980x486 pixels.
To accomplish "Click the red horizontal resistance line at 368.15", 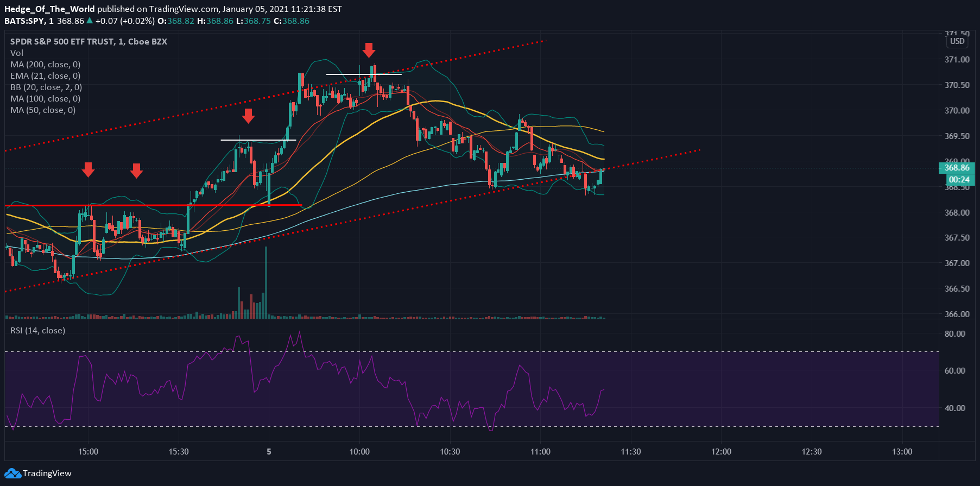I will (153, 205).
